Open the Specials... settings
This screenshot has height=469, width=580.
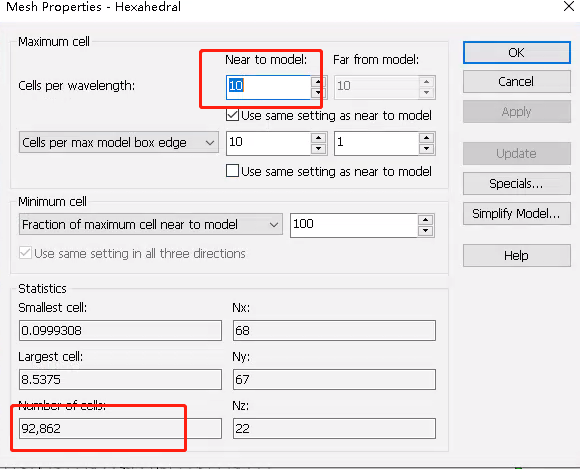coord(517,183)
